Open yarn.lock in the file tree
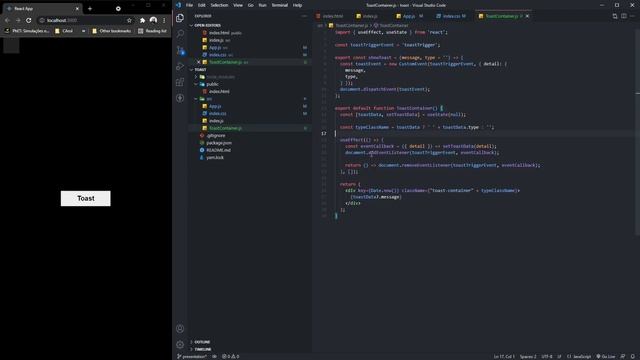The image size is (640, 360). (x=215, y=158)
